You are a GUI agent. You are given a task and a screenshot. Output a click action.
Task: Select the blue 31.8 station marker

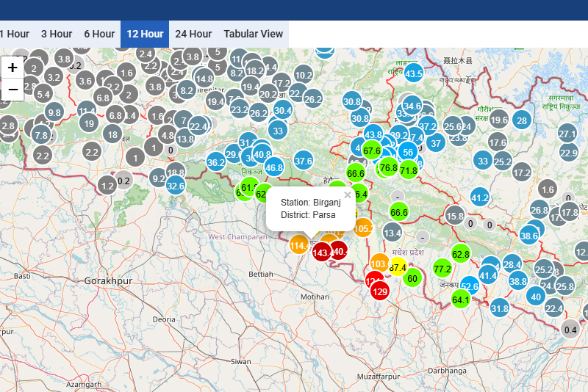click(x=500, y=308)
